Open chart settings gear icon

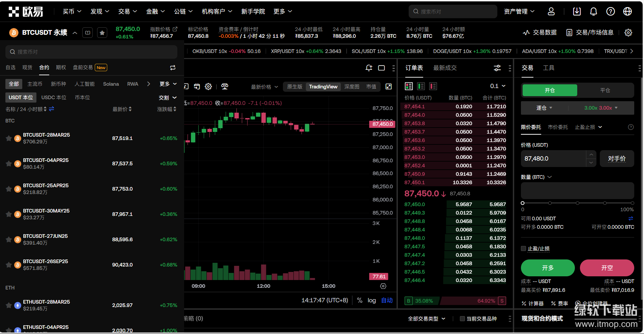[208, 87]
